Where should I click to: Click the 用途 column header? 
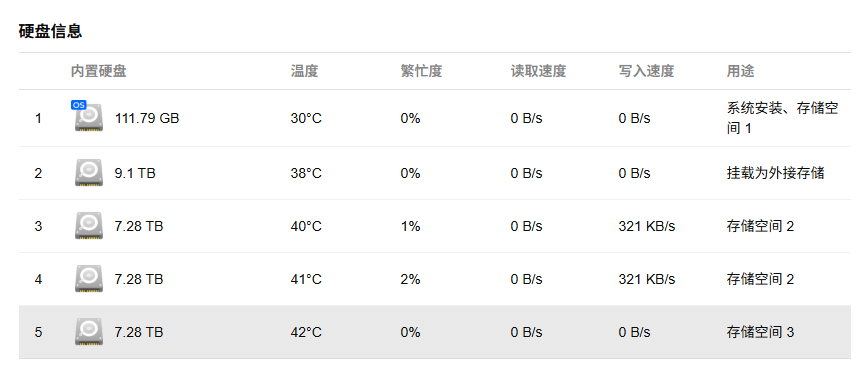(741, 71)
